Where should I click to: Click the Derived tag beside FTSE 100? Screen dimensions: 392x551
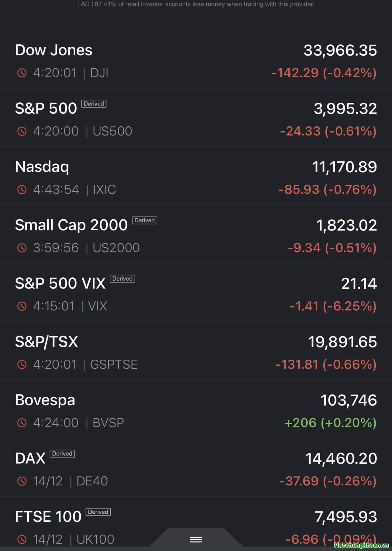click(98, 512)
